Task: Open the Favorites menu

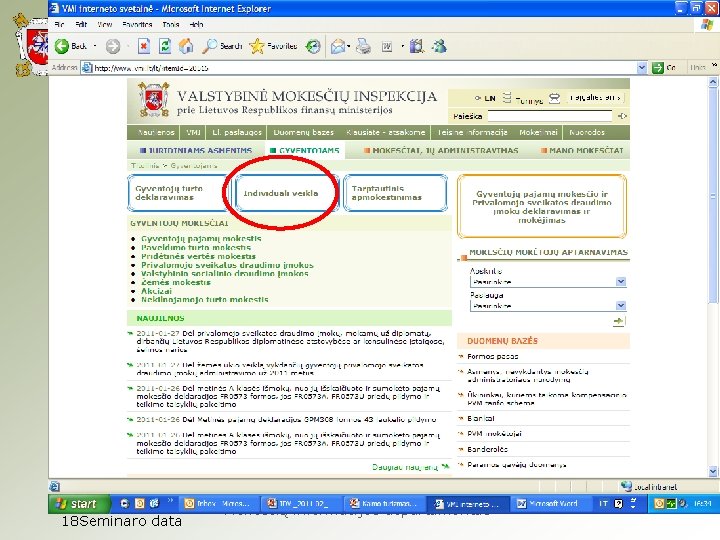Action: tap(137, 24)
